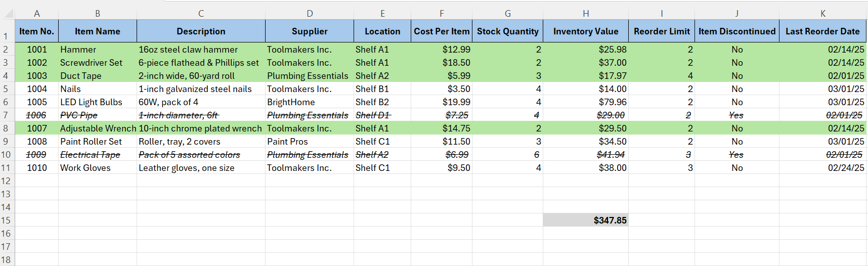Click the Adjustable Wrench cell
Screen dimensions: 868x266
[x=98, y=128]
